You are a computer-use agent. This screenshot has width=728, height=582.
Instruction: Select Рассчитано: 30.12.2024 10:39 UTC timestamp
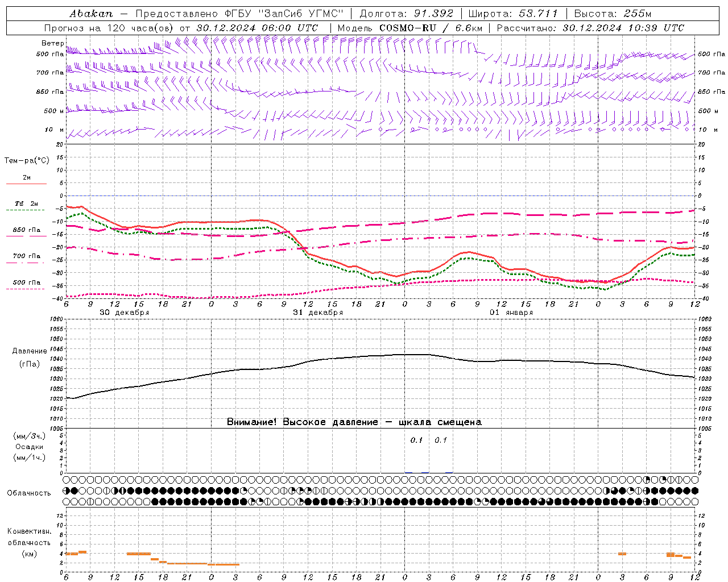tap(590, 28)
